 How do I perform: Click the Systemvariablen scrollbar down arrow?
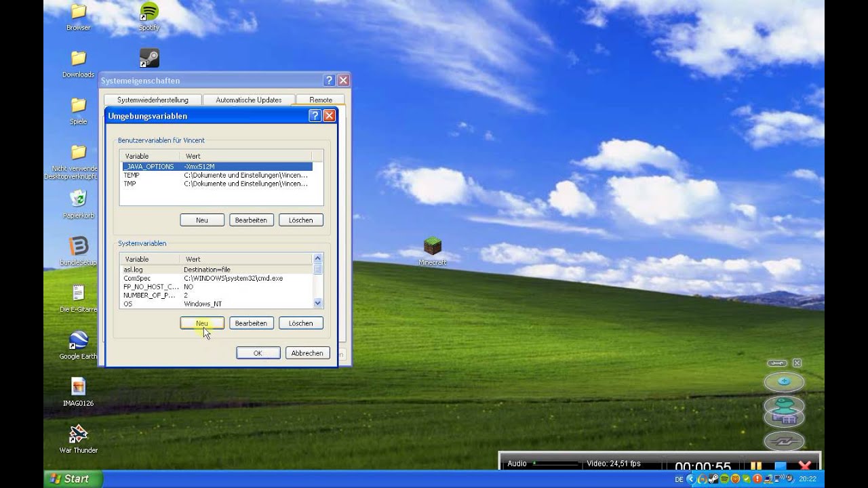click(x=317, y=303)
